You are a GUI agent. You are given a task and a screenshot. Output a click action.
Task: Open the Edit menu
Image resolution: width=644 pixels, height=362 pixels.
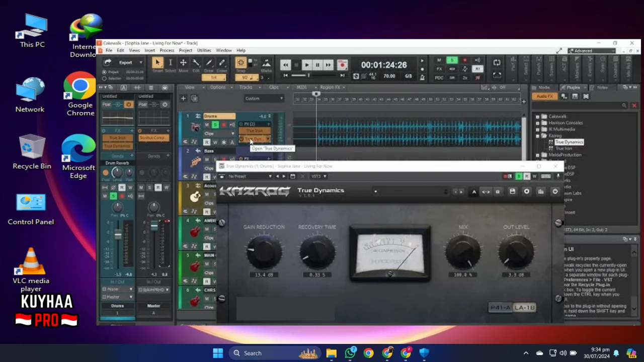point(121,50)
